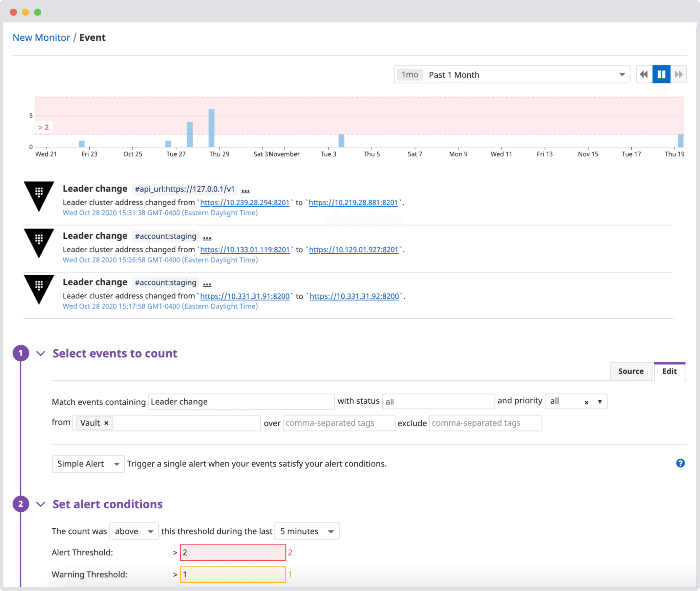This screenshot has height=591, width=700.
Task: Collapse the Select events to count section
Action: pyautogui.click(x=41, y=353)
